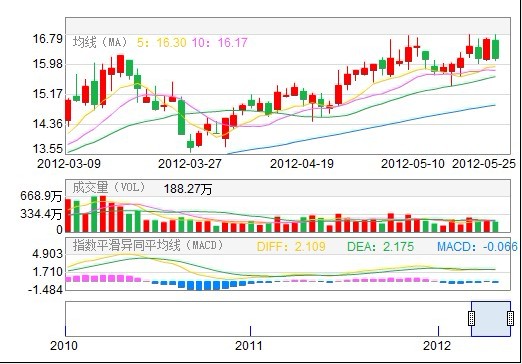Click the 2011 tick on the timeline
Screen dimensions: 522x364
(250, 331)
